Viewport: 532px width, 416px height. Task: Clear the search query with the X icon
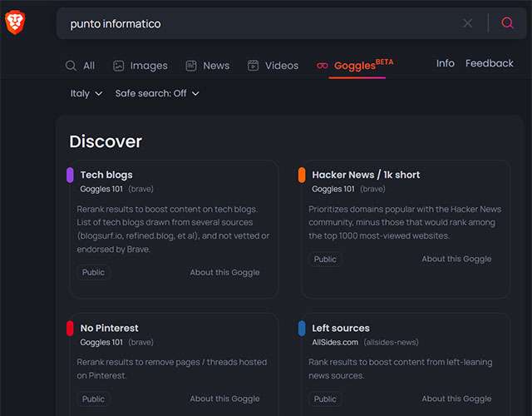point(468,23)
